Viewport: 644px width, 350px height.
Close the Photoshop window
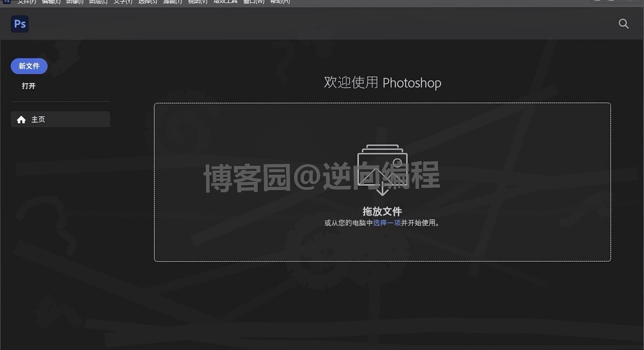[630, 1]
